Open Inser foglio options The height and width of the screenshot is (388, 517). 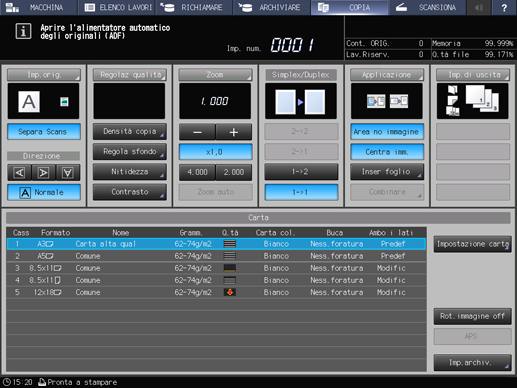[387, 172]
